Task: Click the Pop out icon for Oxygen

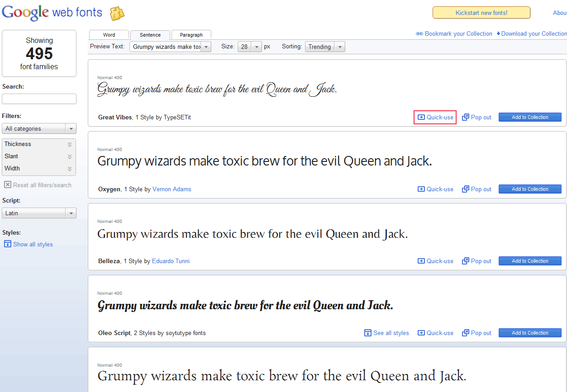Action: pyautogui.click(x=466, y=189)
